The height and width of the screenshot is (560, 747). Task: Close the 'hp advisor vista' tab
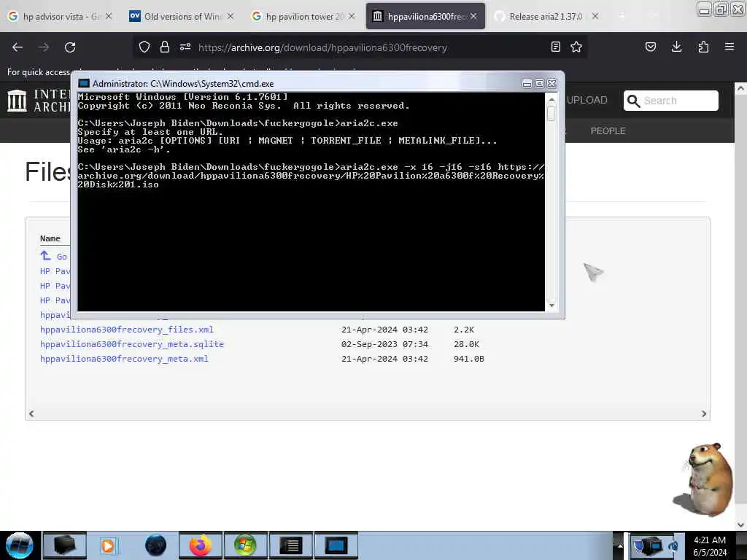[x=109, y=16]
